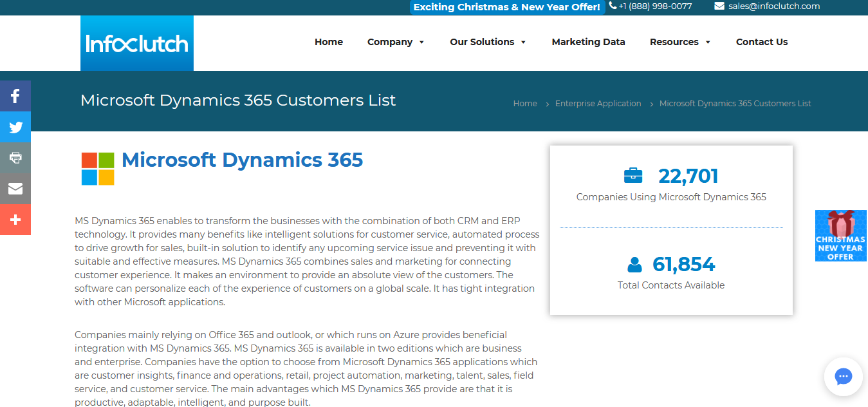
Task: Click the envelope icon beside sales email
Action: coord(719,6)
